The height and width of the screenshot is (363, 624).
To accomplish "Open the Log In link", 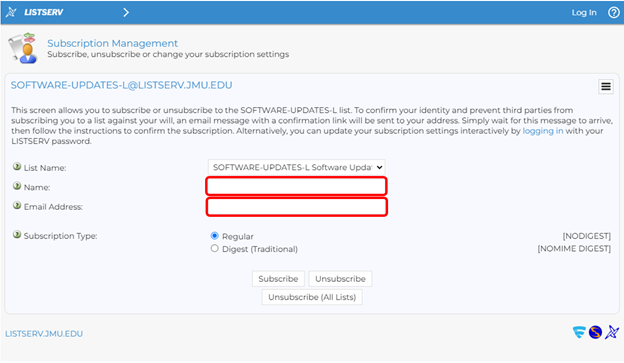I will pyautogui.click(x=584, y=12).
